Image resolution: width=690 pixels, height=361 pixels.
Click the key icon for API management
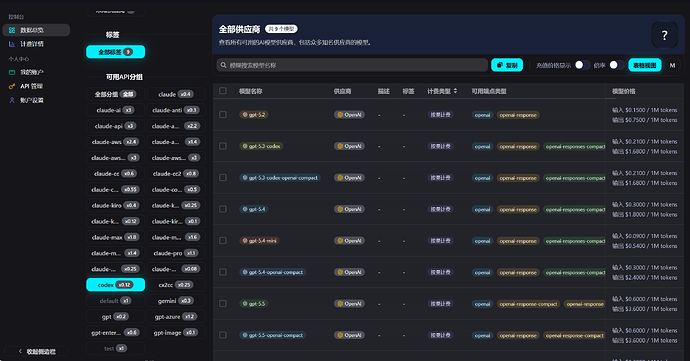pos(12,86)
